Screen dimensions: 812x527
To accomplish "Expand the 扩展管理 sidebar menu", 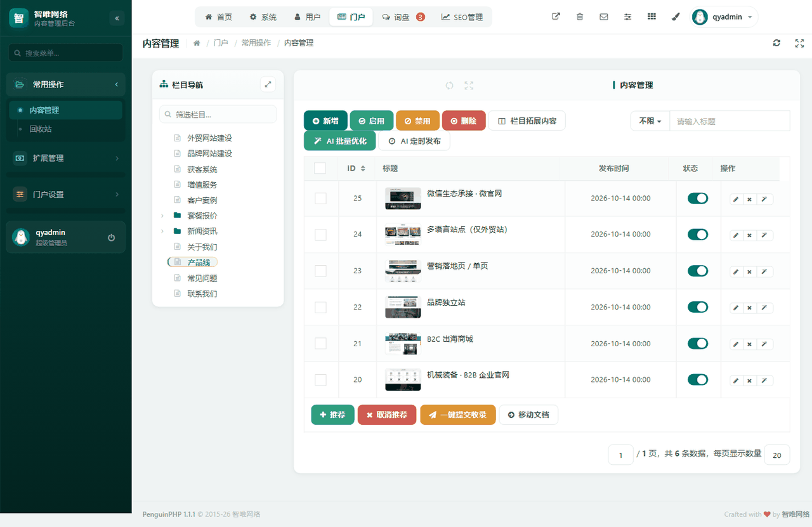I will coord(66,158).
